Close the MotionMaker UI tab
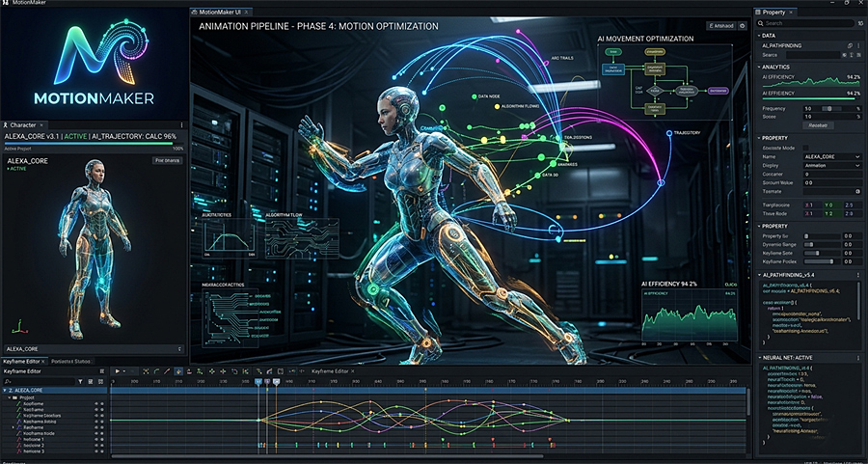Screen dimensions: 868x464 246,12
